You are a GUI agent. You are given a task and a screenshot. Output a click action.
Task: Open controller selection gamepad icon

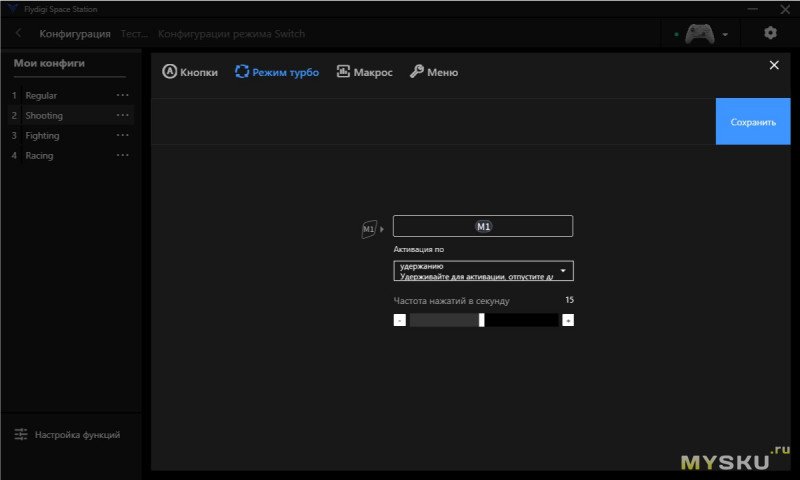point(699,34)
